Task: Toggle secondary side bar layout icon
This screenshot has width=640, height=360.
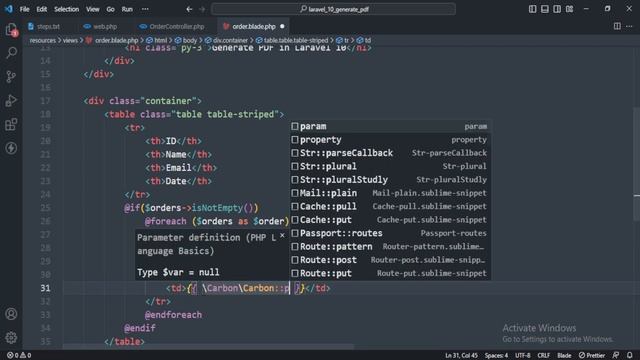Action: tap(557, 9)
